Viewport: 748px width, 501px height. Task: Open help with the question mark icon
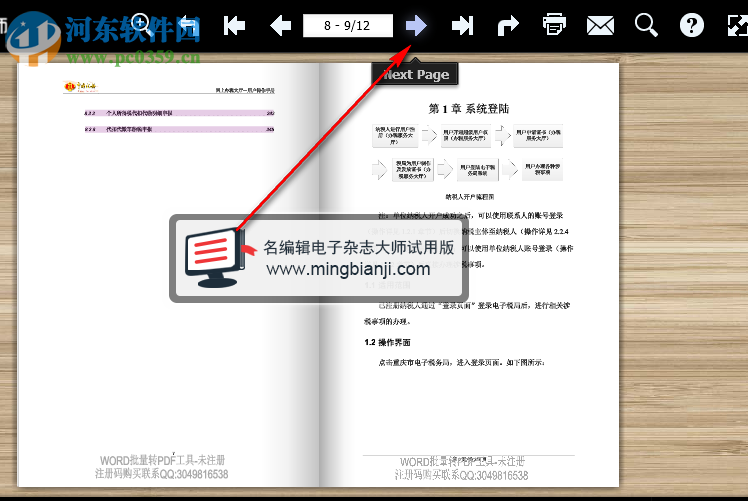click(x=692, y=25)
